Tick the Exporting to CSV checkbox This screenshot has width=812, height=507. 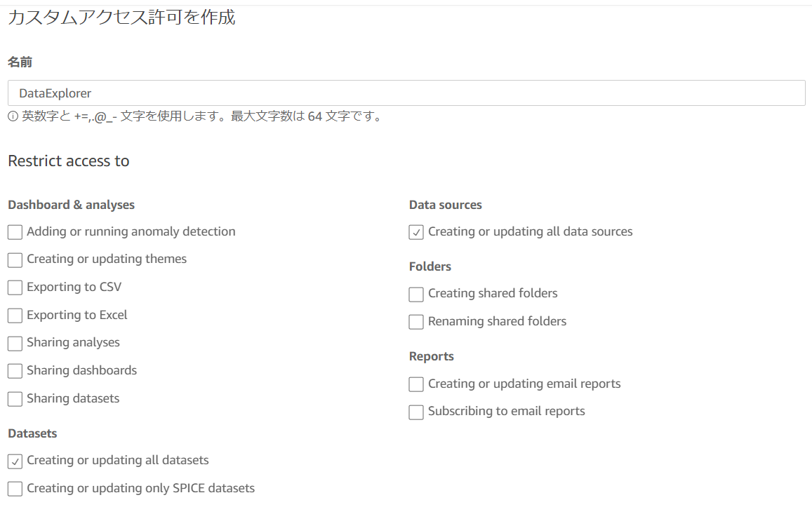tap(15, 288)
